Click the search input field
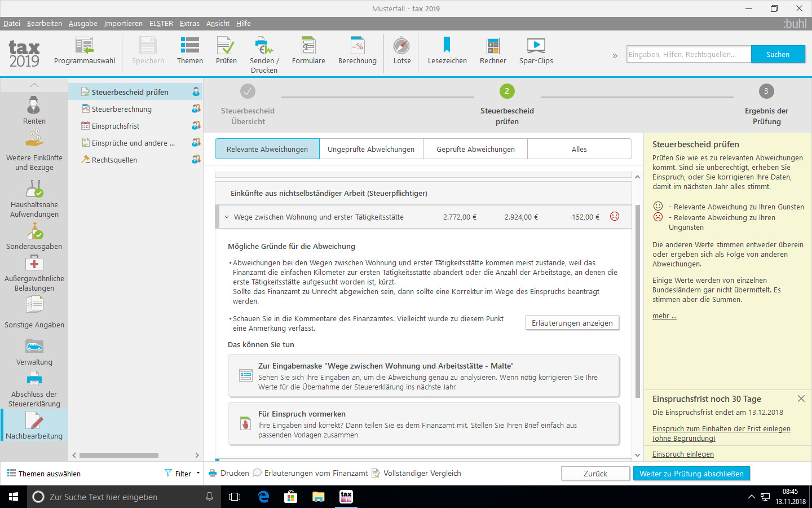Viewport: 812px width, 508px height. click(689, 54)
